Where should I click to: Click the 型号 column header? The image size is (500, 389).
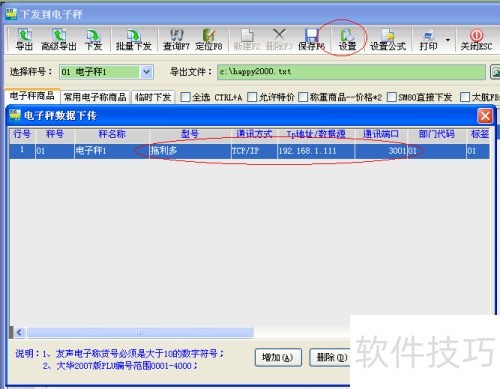pyautogui.click(x=190, y=134)
